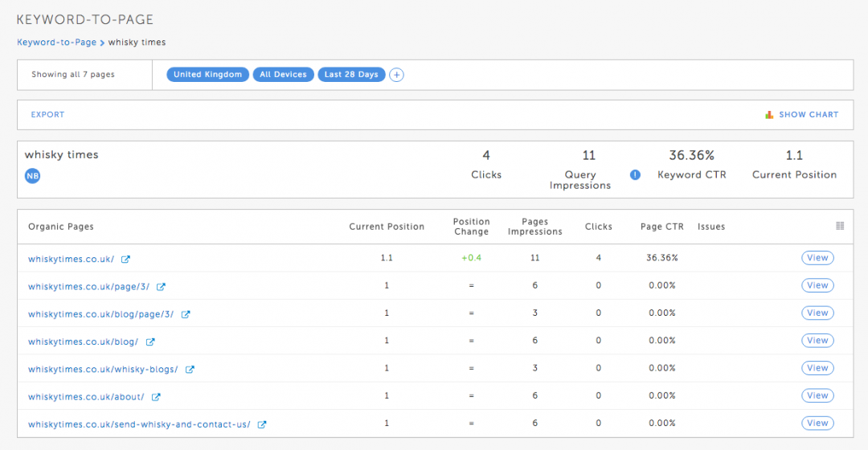The height and width of the screenshot is (450, 868).
Task: Click the United Kingdom filter pill
Action: (207, 75)
